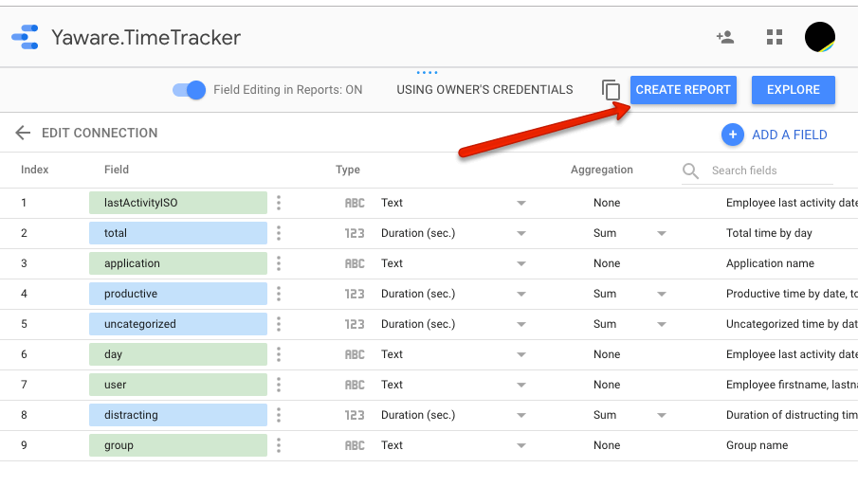Click the Type column header
Screen dimensions: 858x504
pos(348,170)
